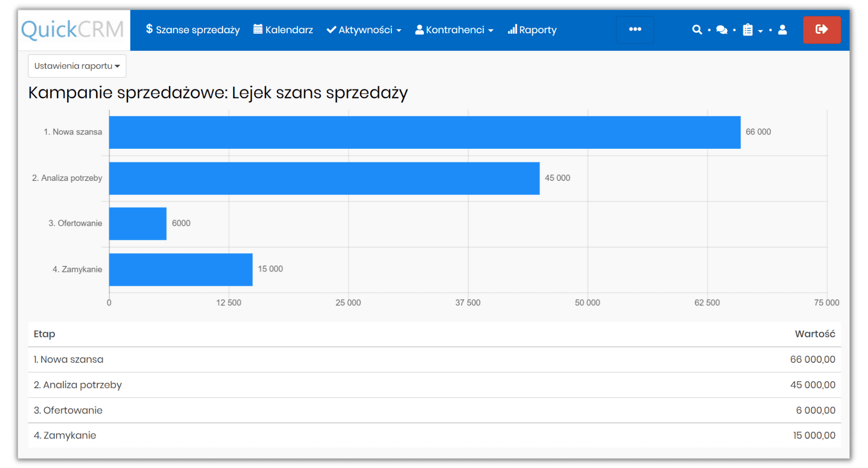
Task: Open the search with the magnifier icon
Action: [697, 29]
